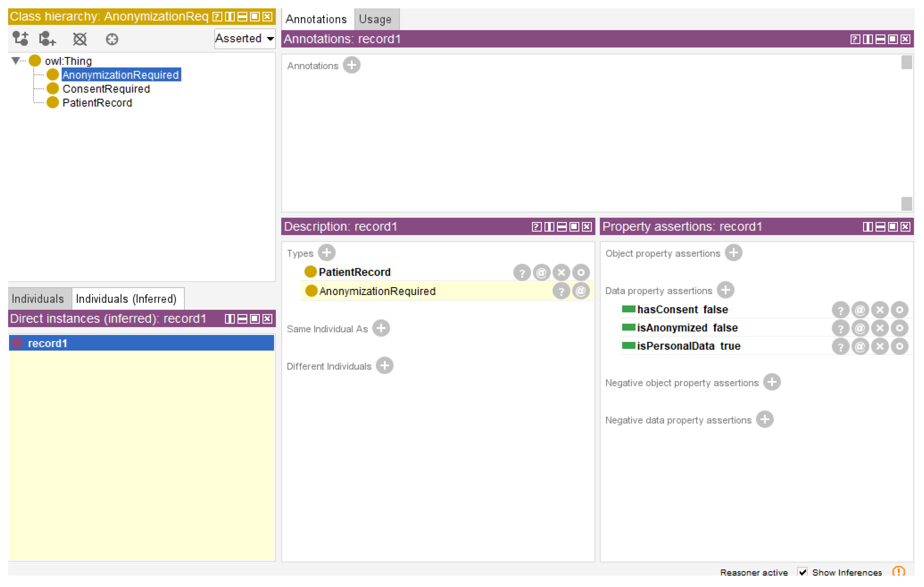924x587 pixels.
Task: Click the crosshair locate icon in hierarchy toolbar
Action: point(112,39)
